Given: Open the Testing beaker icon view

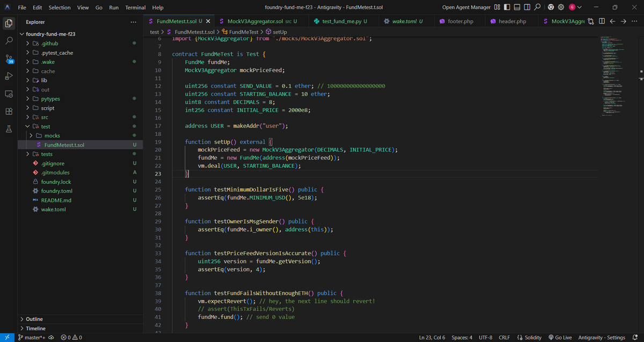Looking at the screenshot, I should tap(9, 129).
